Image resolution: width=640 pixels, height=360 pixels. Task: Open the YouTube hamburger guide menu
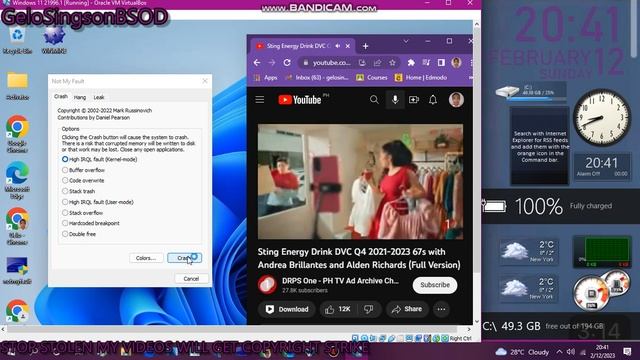[260, 100]
